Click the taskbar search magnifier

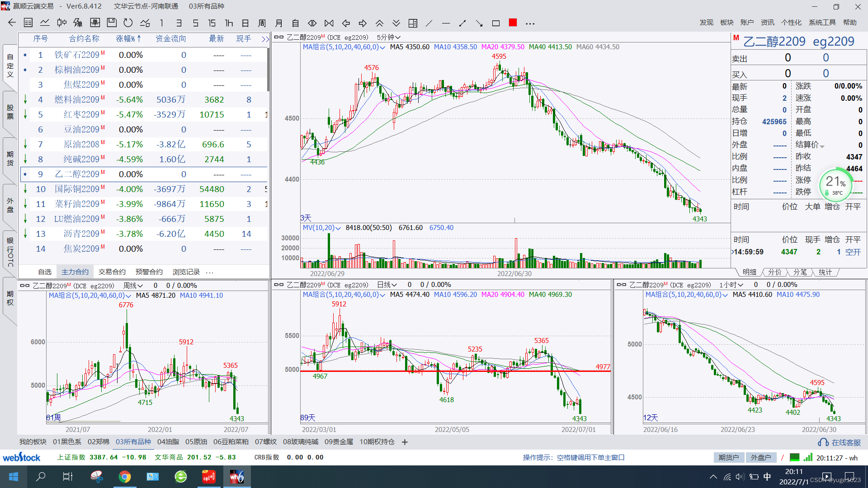click(41, 477)
